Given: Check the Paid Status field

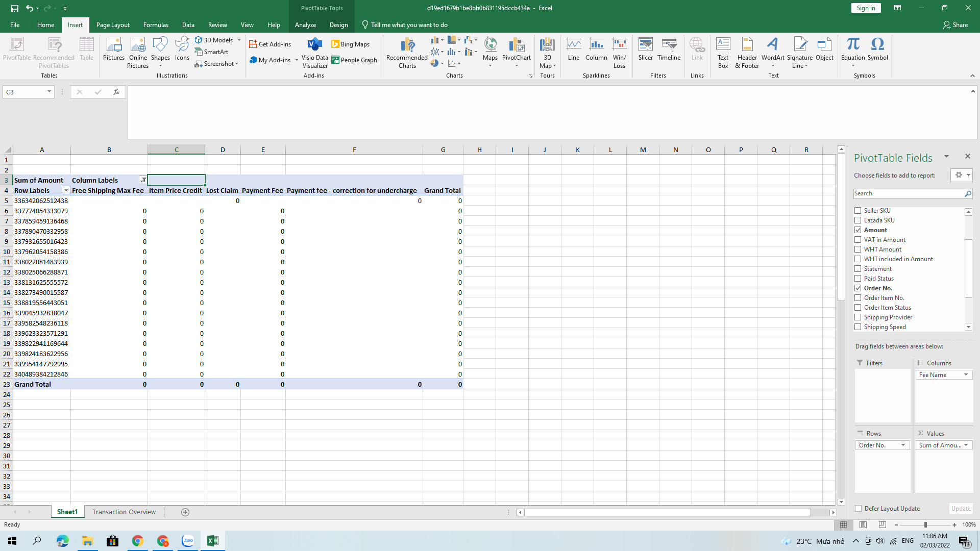Looking at the screenshot, I should (858, 279).
